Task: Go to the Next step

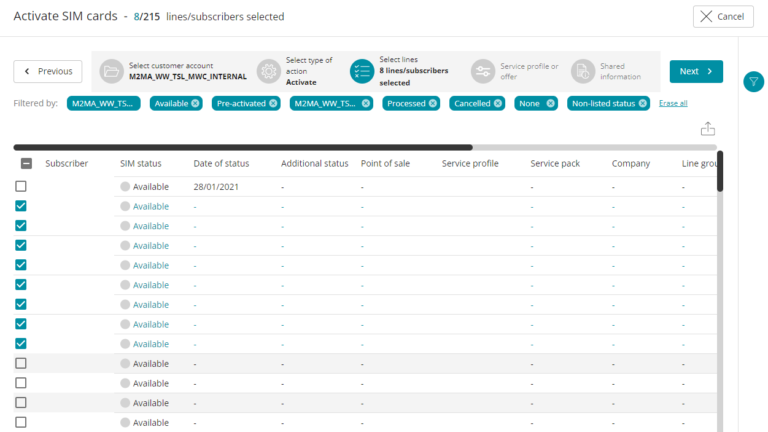Action: pos(696,71)
